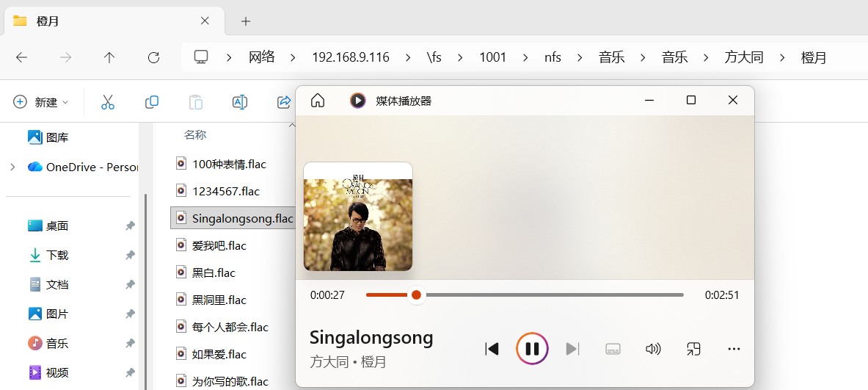Viewport: 868px width, 390px height.
Task: Select file 黑洞里.flac
Action: tap(211, 300)
